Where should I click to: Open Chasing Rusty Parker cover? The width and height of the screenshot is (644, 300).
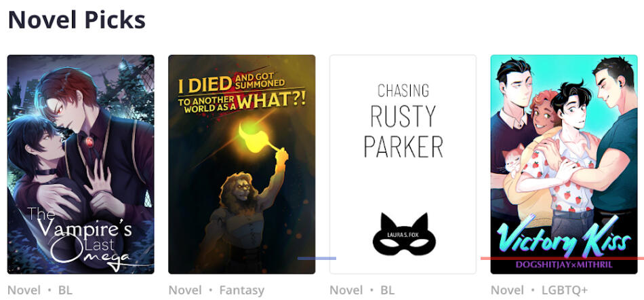(403, 164)
